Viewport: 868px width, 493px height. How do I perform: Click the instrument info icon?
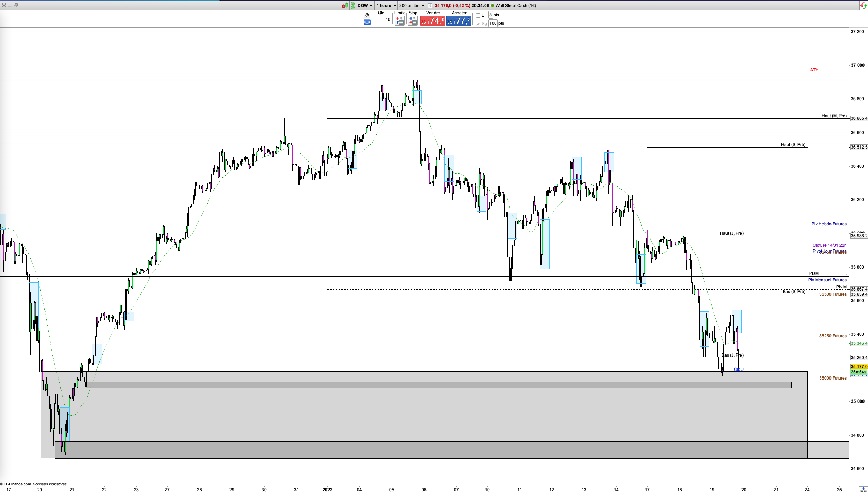point(430,6)
